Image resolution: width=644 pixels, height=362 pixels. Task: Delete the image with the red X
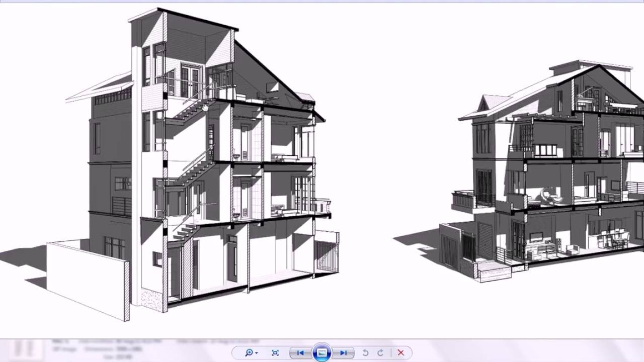pos(401,353)
